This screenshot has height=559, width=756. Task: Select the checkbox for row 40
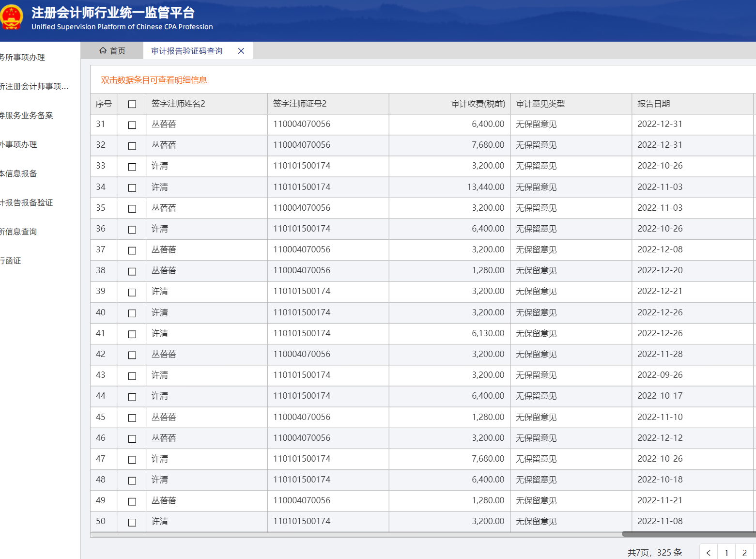click(132, 313)
